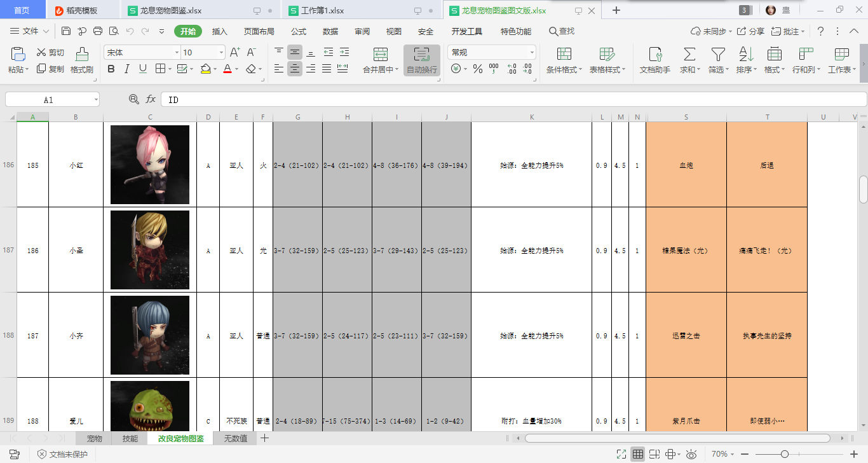Increase decimal places icon
The width and height of the screenshot is (868, 463).
coord(512,69)
